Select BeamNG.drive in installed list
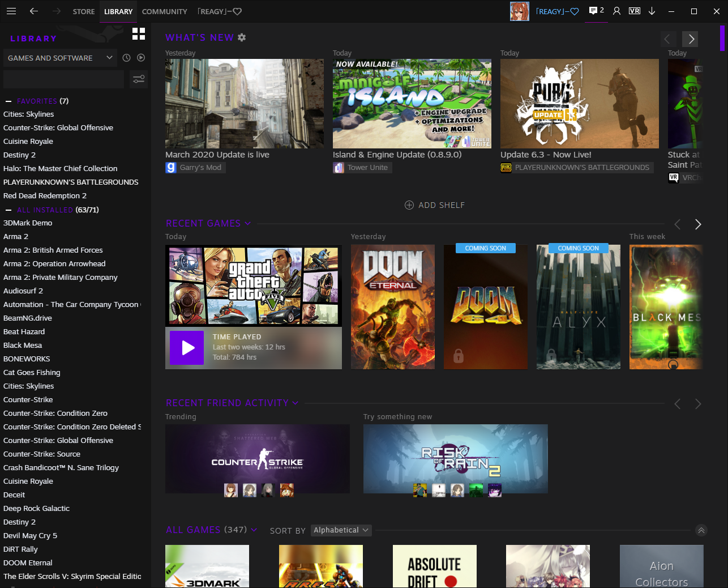This screenshot has width=728, height=588. (28, 318)
